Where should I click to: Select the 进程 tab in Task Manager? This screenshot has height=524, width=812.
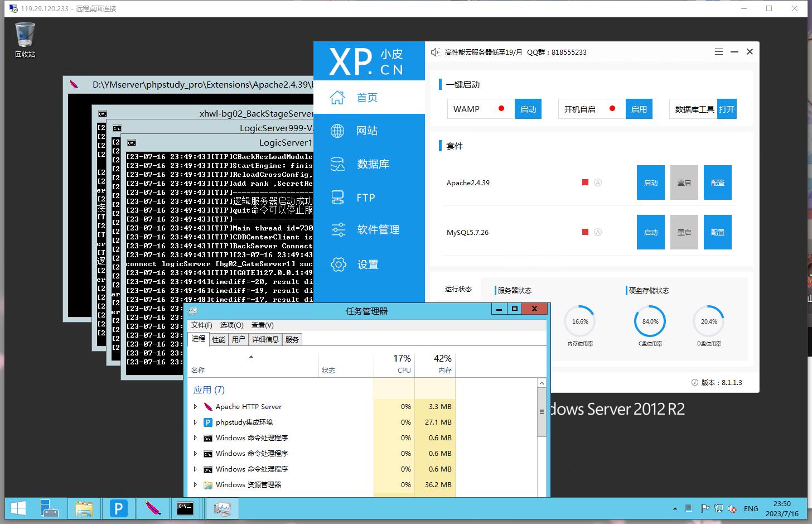click(x=199, y=339)
